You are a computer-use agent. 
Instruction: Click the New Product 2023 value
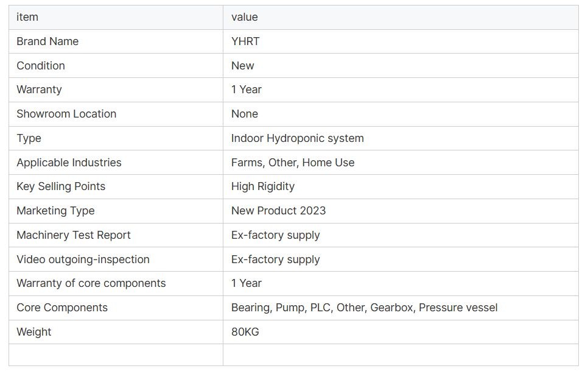[279, 211]
